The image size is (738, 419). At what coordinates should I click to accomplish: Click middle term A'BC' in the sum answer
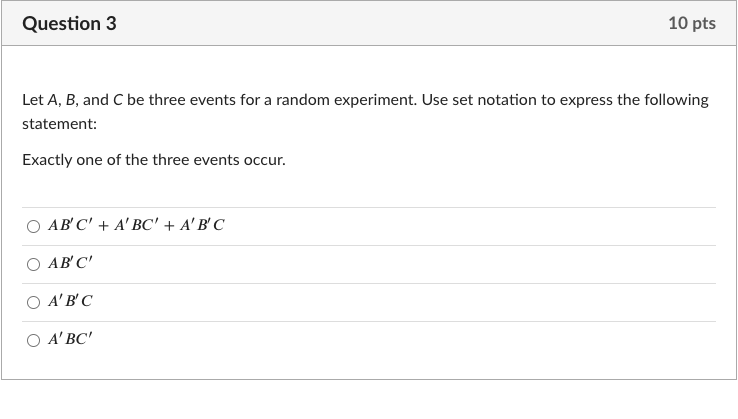(x=136, y=225)
